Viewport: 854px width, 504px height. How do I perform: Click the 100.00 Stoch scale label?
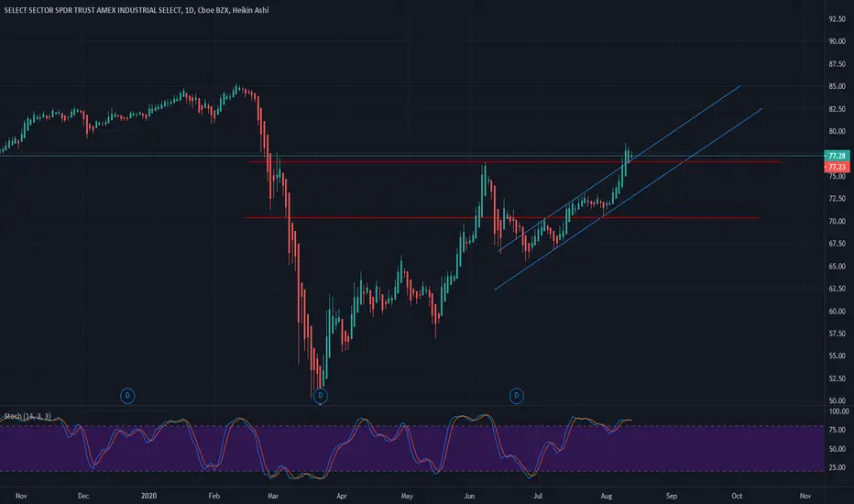(838, 411)
